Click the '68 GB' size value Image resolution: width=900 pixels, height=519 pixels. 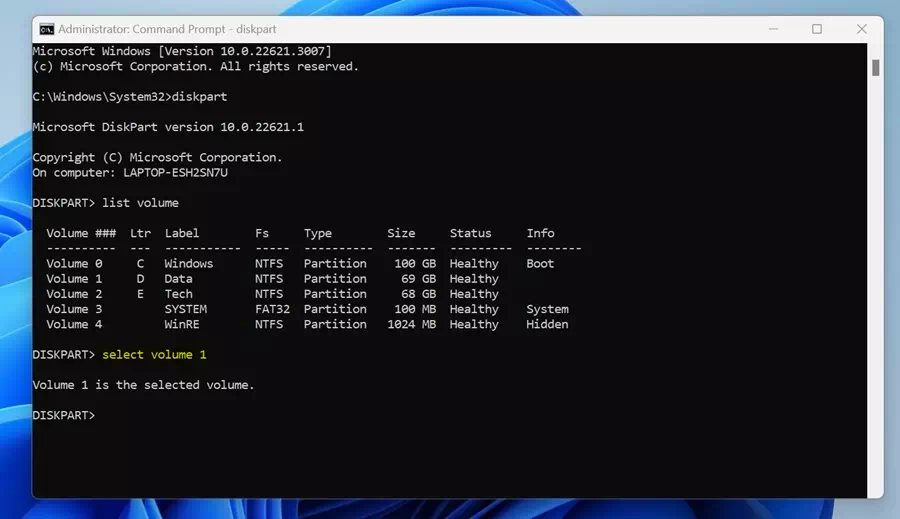click(418, 294)
